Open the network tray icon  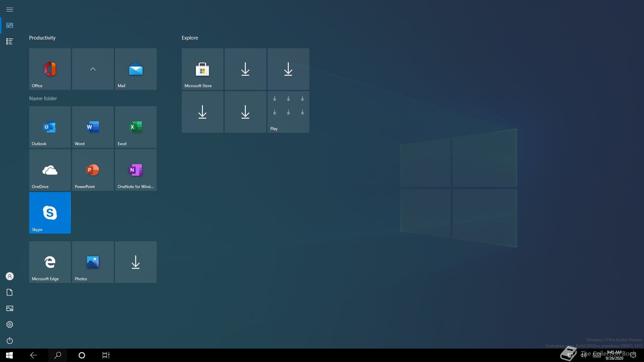click(x=570, y=355)
